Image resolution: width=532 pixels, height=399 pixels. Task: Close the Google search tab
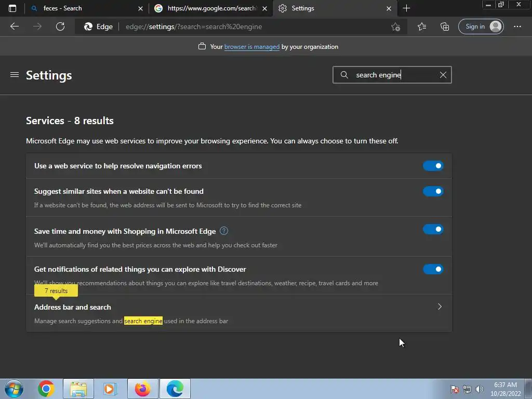[x=264, y=8]
